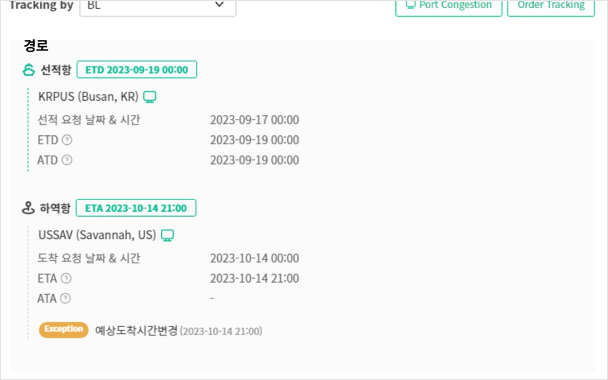Click the monitor icon in Port Congestion
Image resolution: width=608 pixels, height=380 pixels.
[x=410, y=5]
